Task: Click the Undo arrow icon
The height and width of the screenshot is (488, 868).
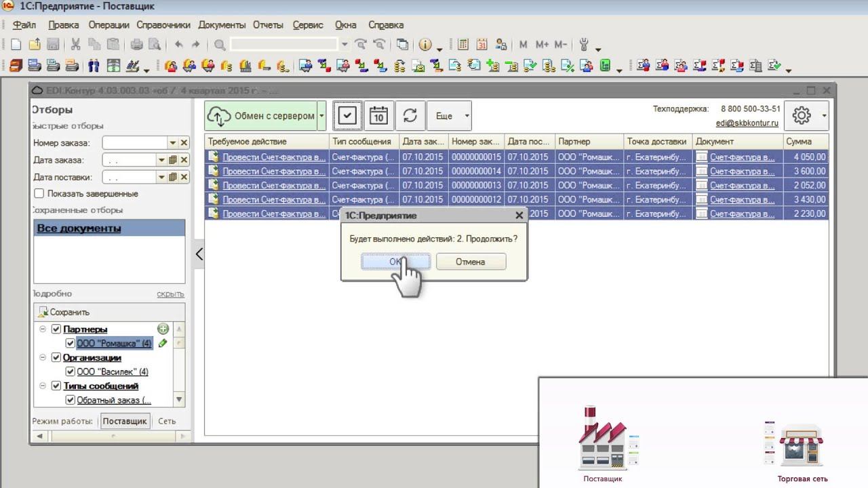Action: pyautogui.click(x=178, y=45)
